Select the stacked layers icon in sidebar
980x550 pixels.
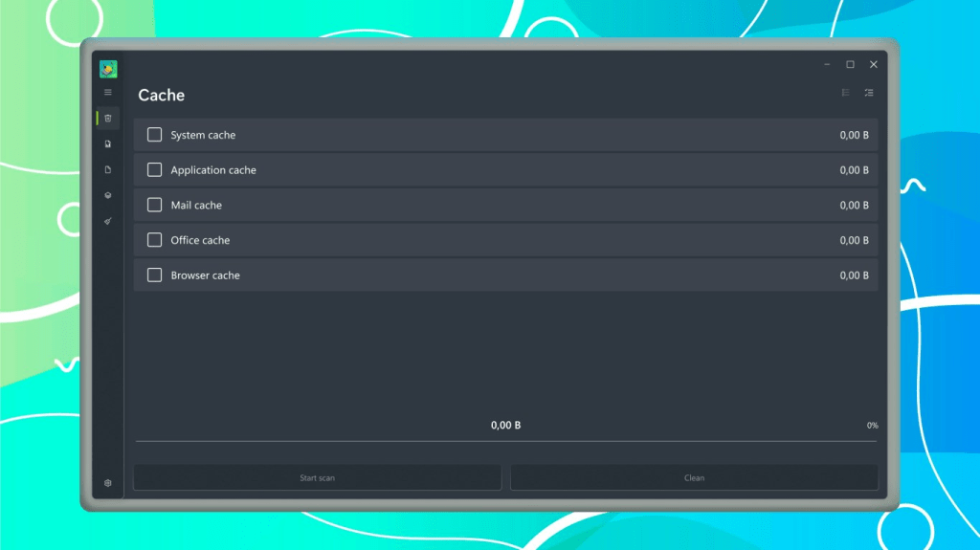point(108,195)
